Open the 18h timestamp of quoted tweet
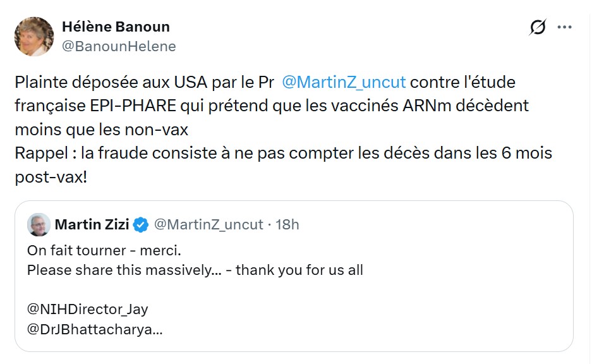The image size is (616, 364). pyautogui.click(x=288, y=224)
